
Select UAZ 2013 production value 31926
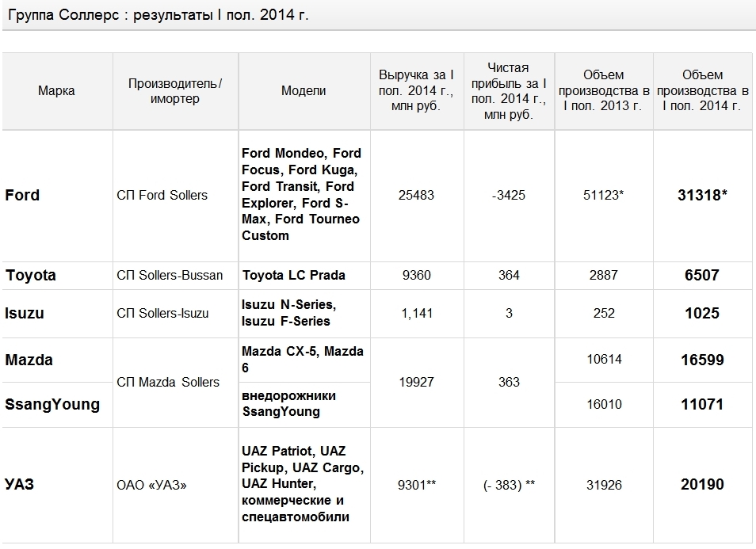604,485
